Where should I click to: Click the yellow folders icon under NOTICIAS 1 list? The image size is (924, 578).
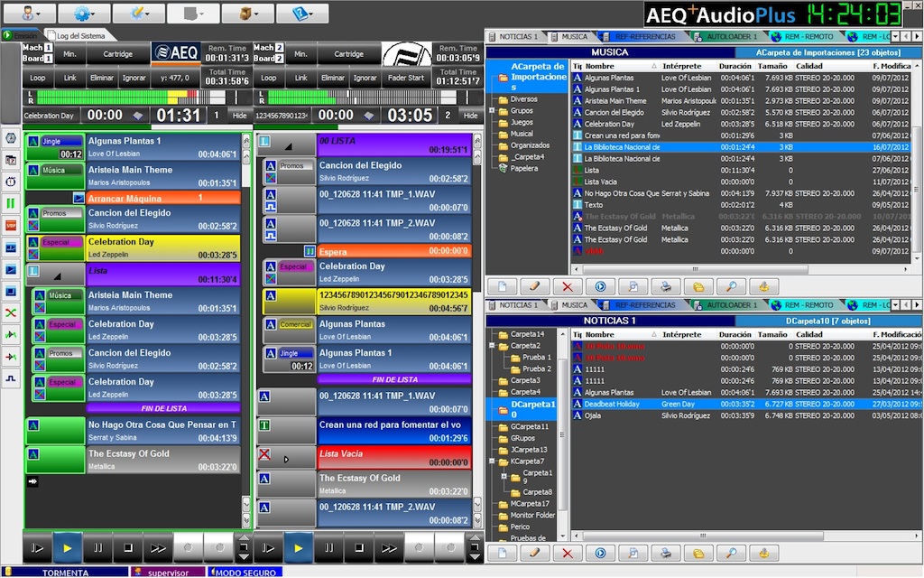pos(698,554)
